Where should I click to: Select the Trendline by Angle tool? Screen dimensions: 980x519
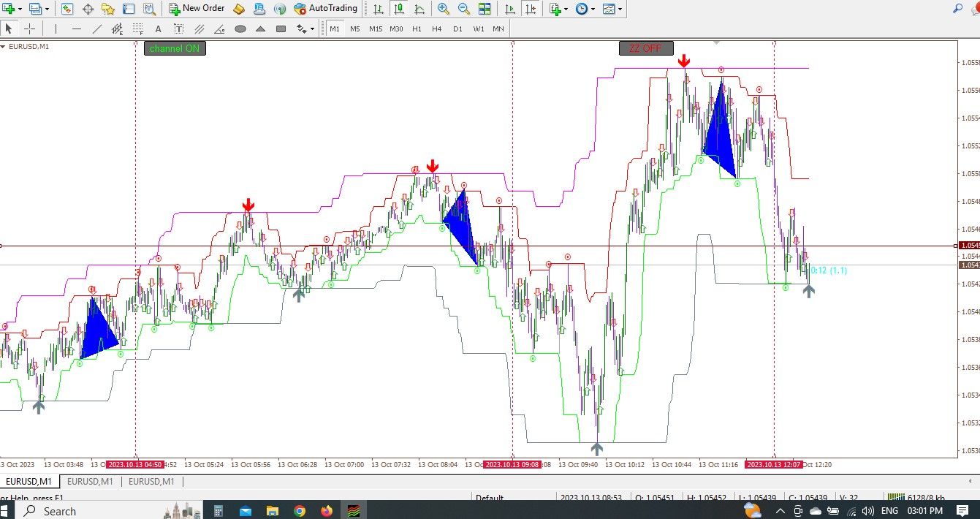pos(219,29)
